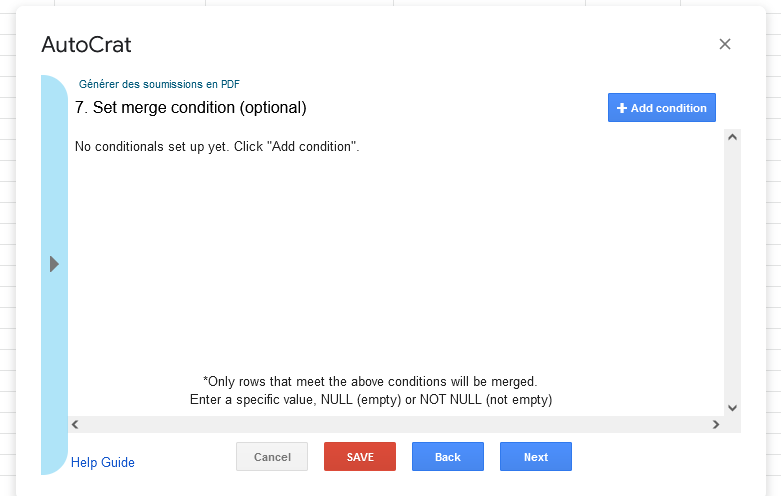Open the "Générer des soumissions en PDF" job link
The height and width of the screenshot is (496, 781).
pos(159,84)
